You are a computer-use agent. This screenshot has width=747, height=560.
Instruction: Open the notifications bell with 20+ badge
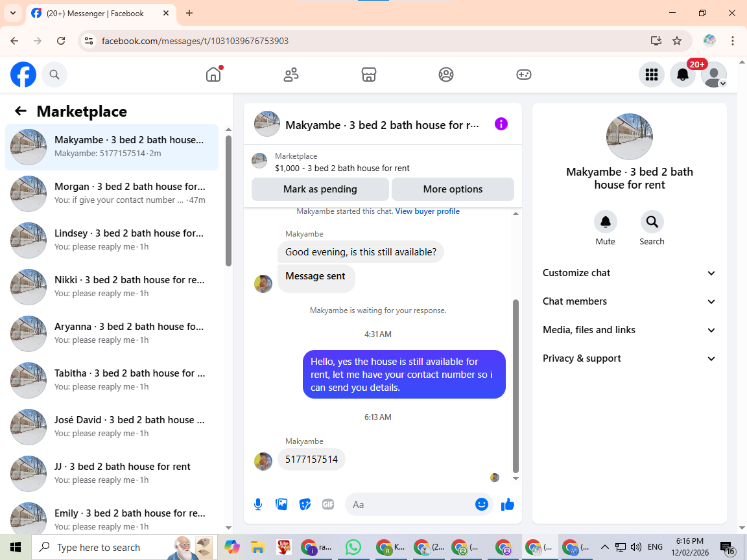683,75
